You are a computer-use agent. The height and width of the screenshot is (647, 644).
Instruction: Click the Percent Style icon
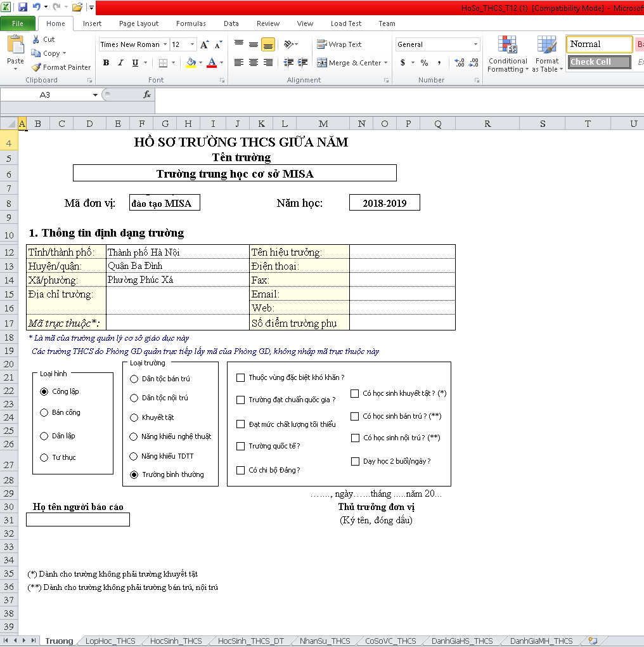coord(424,63)
